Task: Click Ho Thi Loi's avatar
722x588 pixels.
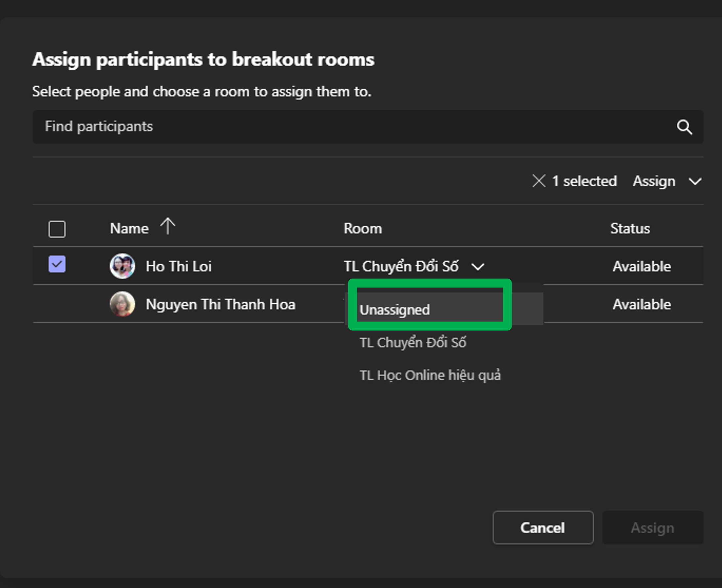Action: (122, 266)
